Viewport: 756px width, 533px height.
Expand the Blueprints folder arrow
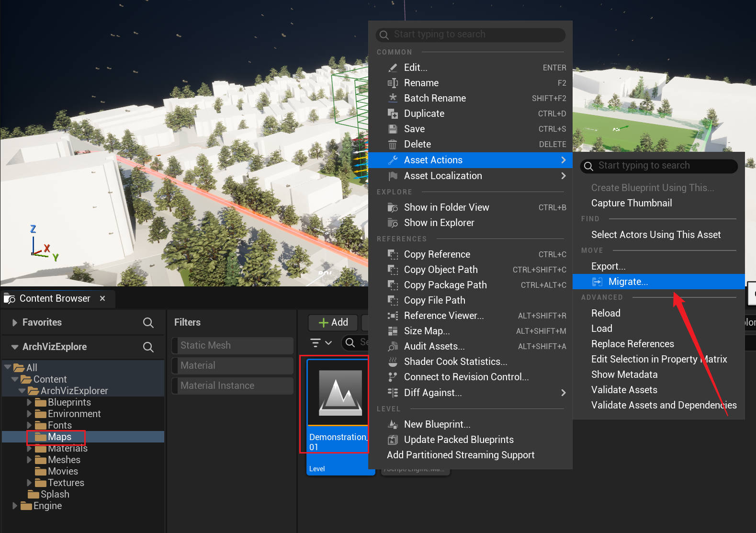pos(29,402)
